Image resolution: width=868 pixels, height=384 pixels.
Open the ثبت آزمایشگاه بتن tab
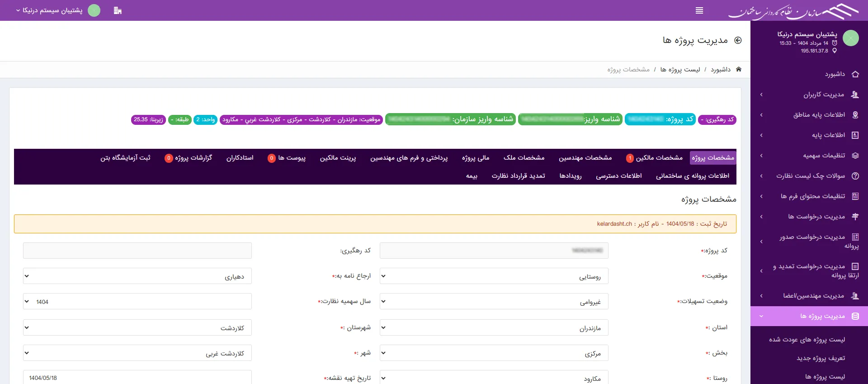[x=125, y=158]
